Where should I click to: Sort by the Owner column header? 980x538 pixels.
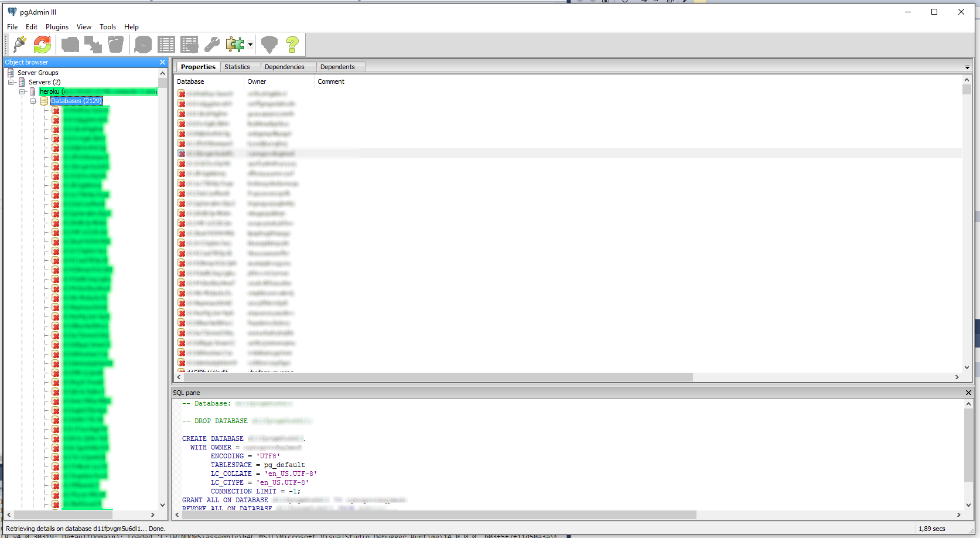[279, 81]
